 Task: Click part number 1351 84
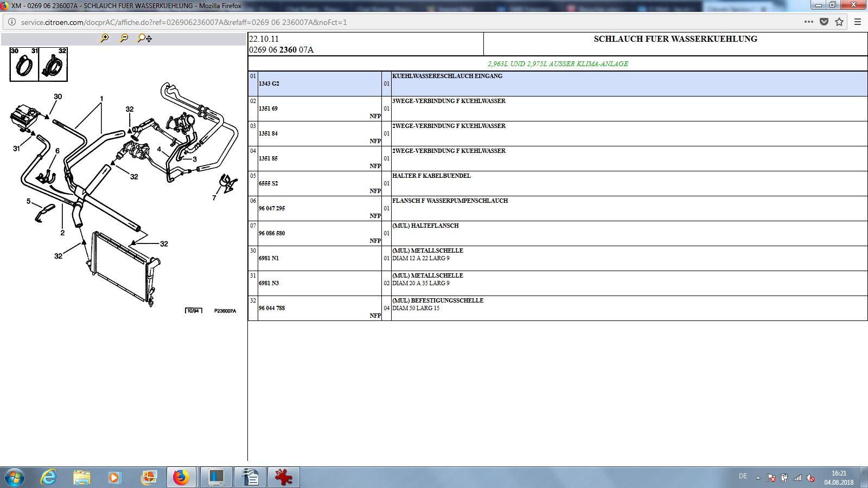coord(268,133)
